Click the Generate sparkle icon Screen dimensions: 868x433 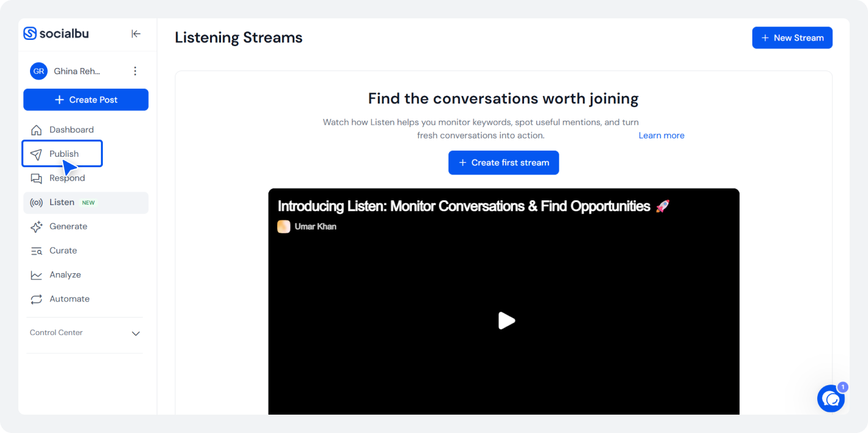click(37, 227)
